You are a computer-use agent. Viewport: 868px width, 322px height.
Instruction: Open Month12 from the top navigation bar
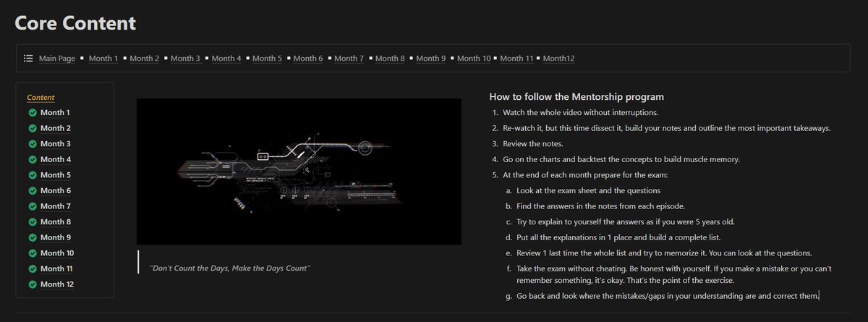tap(558, 59)
